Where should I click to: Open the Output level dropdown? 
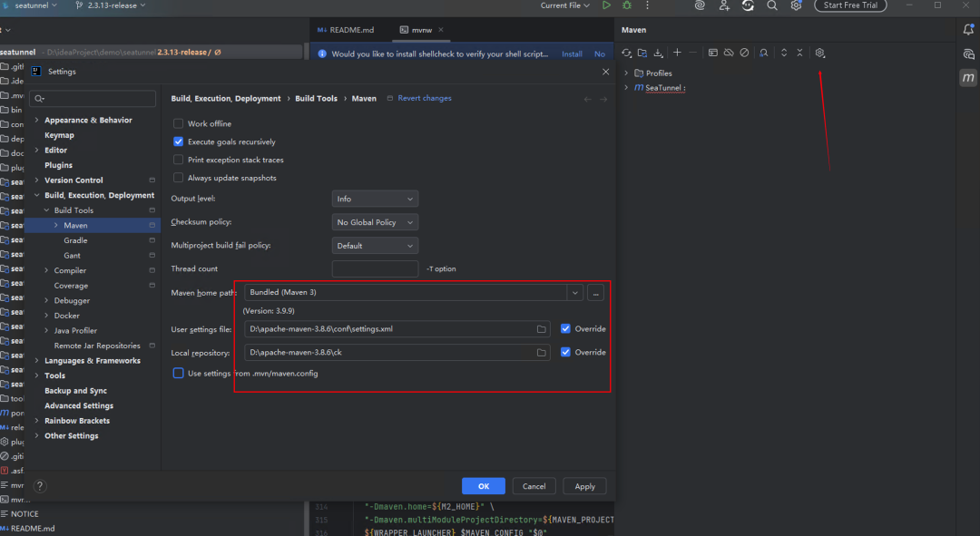coord(375,199)
